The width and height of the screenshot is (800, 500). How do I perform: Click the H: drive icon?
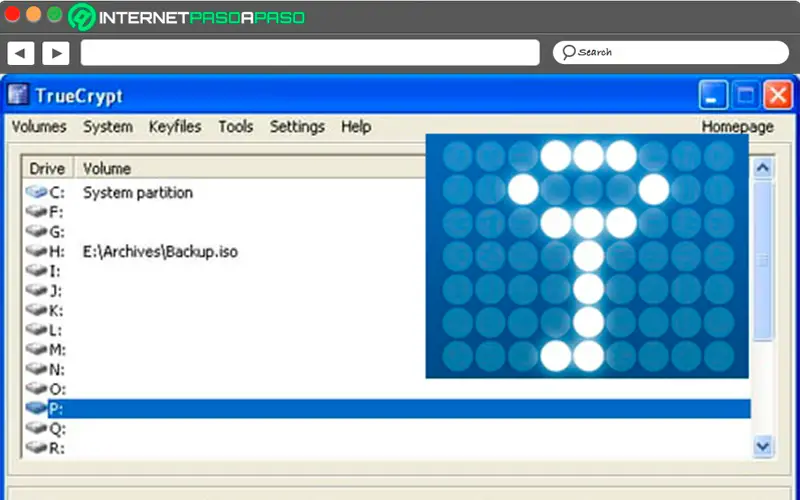tap(36, 251)
